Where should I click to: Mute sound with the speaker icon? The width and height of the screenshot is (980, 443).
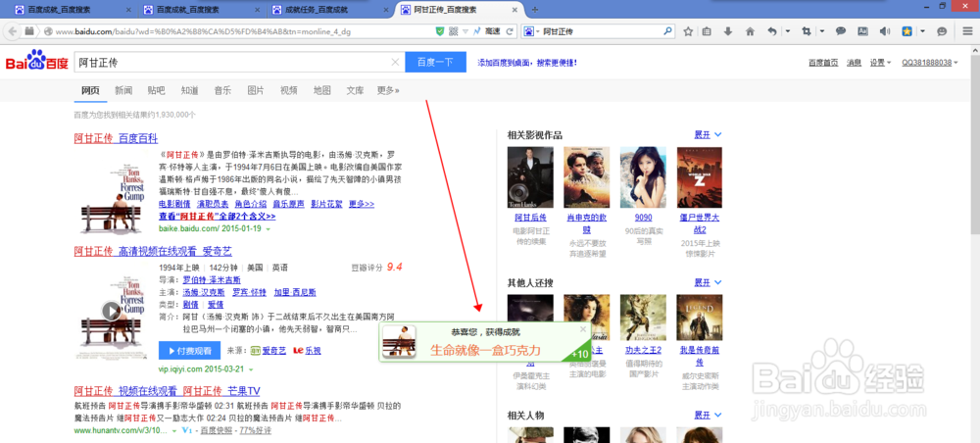point(884,31)
